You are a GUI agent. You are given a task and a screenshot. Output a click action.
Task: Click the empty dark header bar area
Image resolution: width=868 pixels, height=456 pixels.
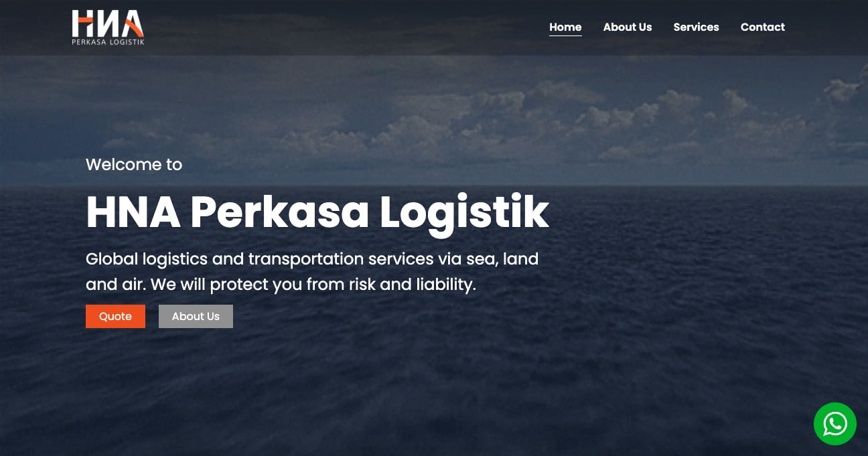coord(348,27)
